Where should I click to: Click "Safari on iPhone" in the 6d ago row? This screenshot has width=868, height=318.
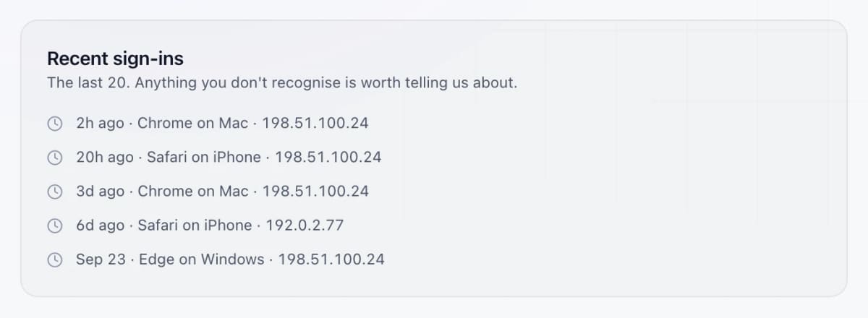tap(195, 225)
